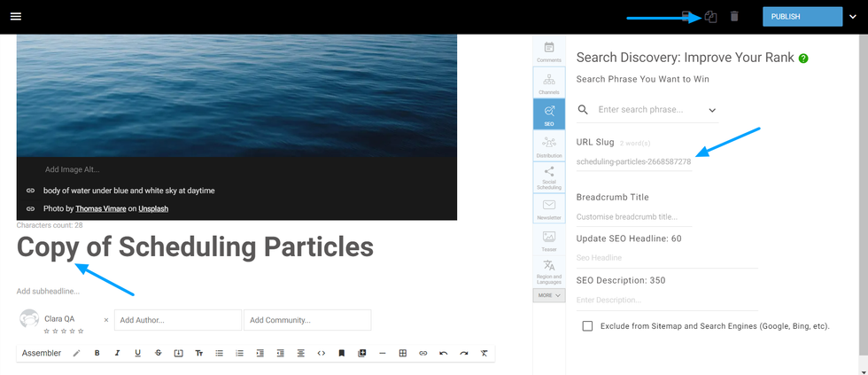Click the duplicate post icon

pyautogui.click(x=710, y=16)
